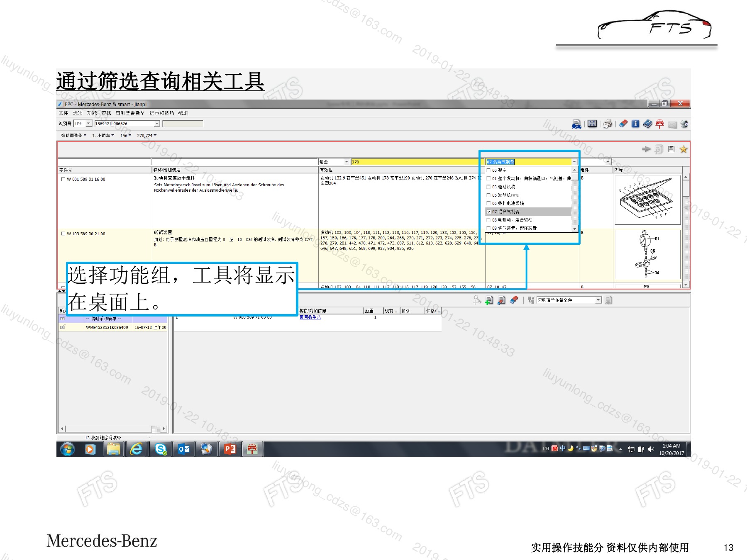
Task: Uncheck the 07 混合气制备 option
Action: [x=489, y=212]
